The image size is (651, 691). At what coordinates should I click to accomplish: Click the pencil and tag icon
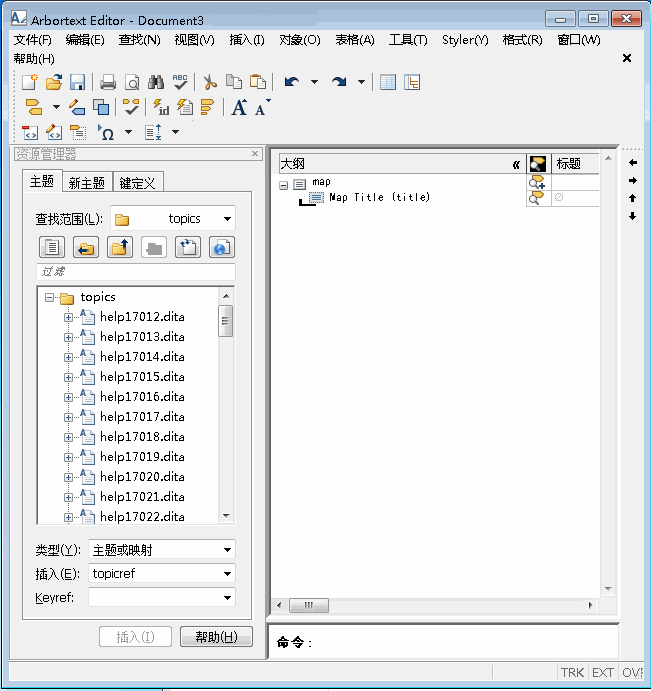(x=77, y=107)
